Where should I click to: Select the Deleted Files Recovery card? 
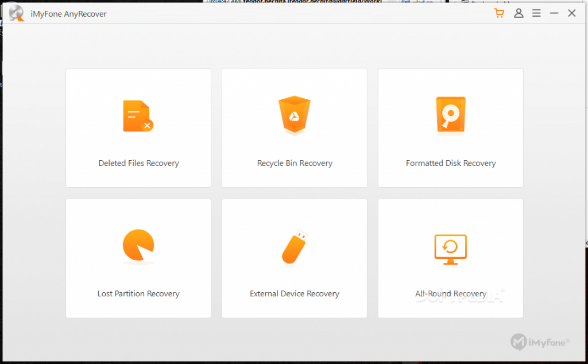point(138,127)
